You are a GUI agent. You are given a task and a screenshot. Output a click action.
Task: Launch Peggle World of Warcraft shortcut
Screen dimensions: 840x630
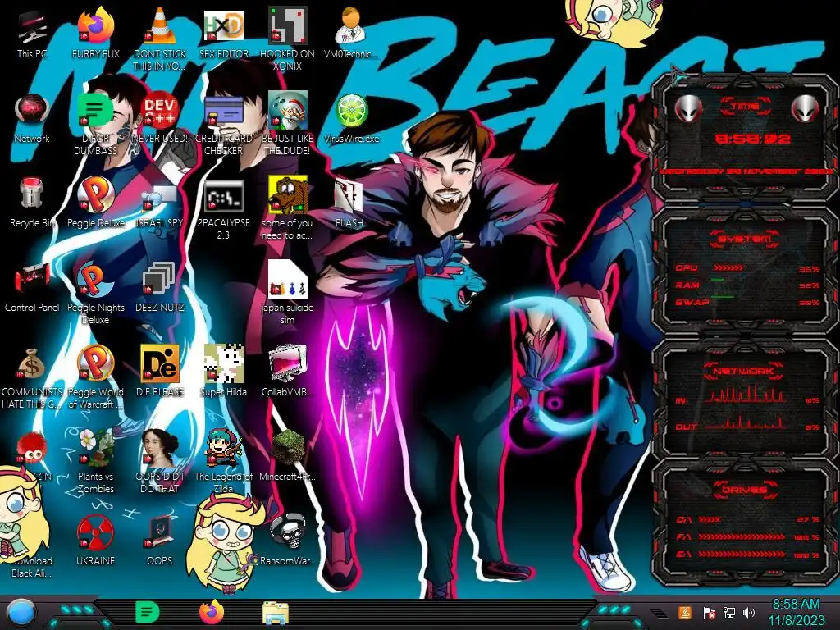click(x=96, y=377)
